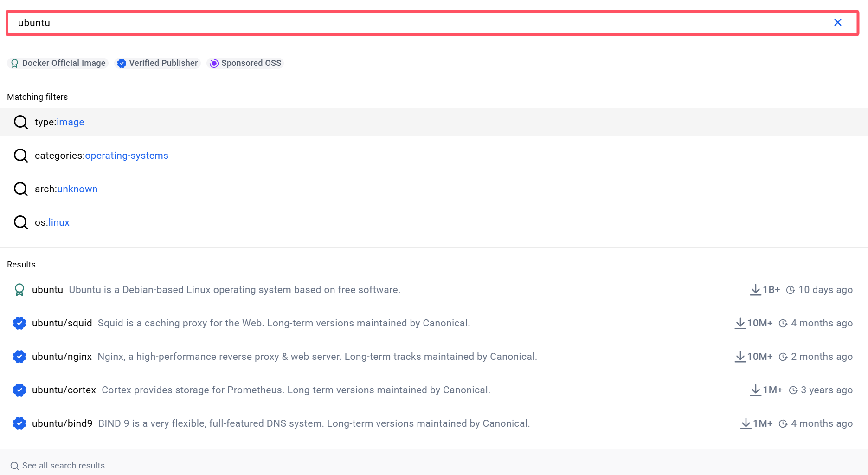Click the magnifier icon beside os:linux
The image size is (868, 475).
(x=21, y=222)
